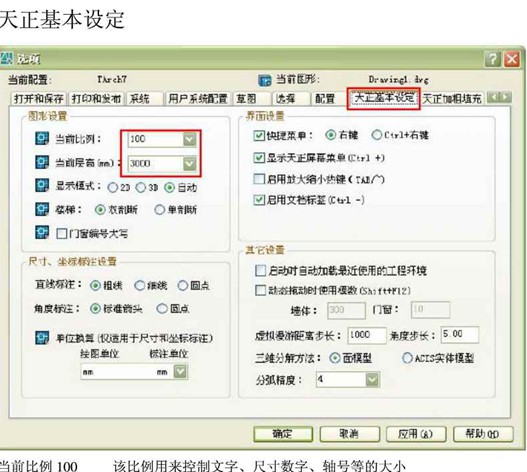Click the 虚拟漫游距离步长 input field
Screen dimensions: 527x472
pyautogui.click(x=367, y=335)
